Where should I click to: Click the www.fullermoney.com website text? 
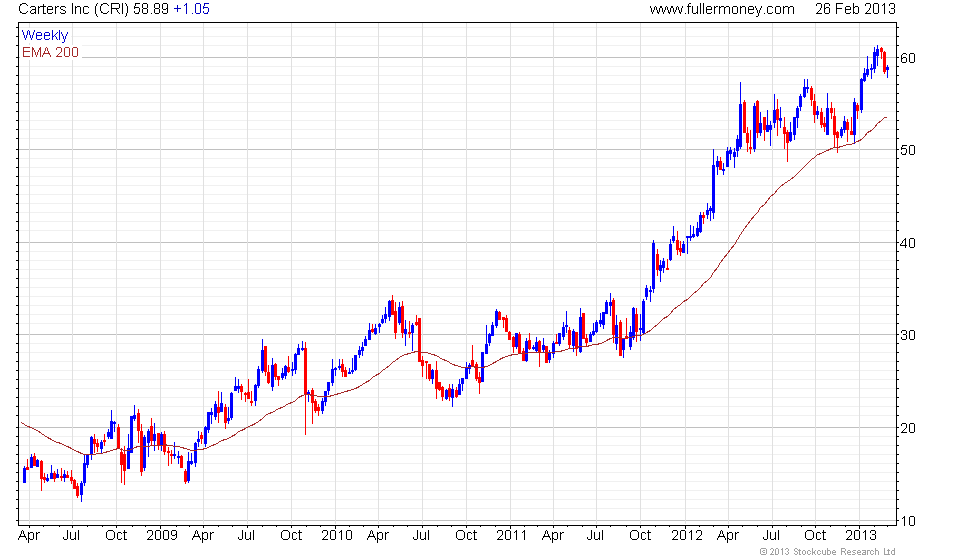pyautogui.click(x=722, y=9)
